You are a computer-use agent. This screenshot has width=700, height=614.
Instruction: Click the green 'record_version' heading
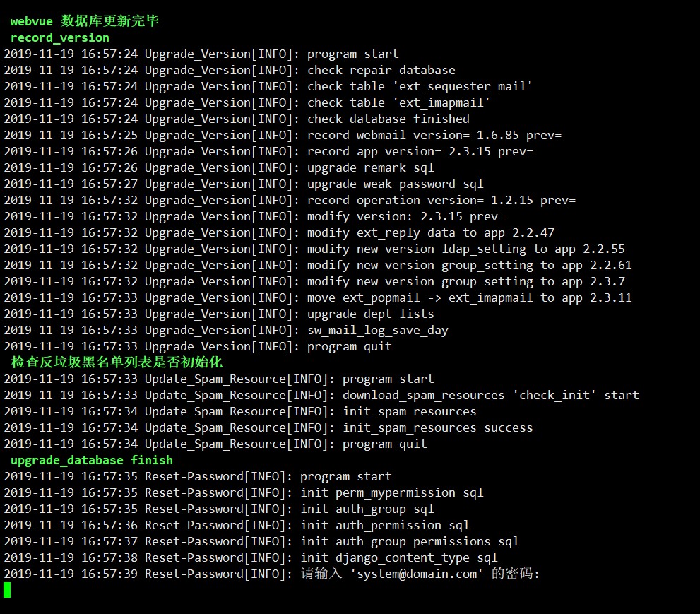click(x=60, y=37)
